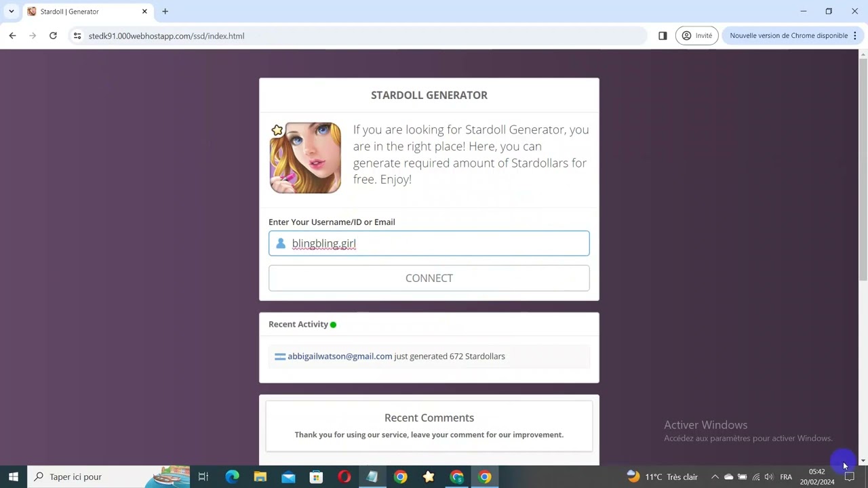The height and width of the screenshot is (488, 868).
Task: Open Chrome three-dot menu
Action: [x=855, y=36]
